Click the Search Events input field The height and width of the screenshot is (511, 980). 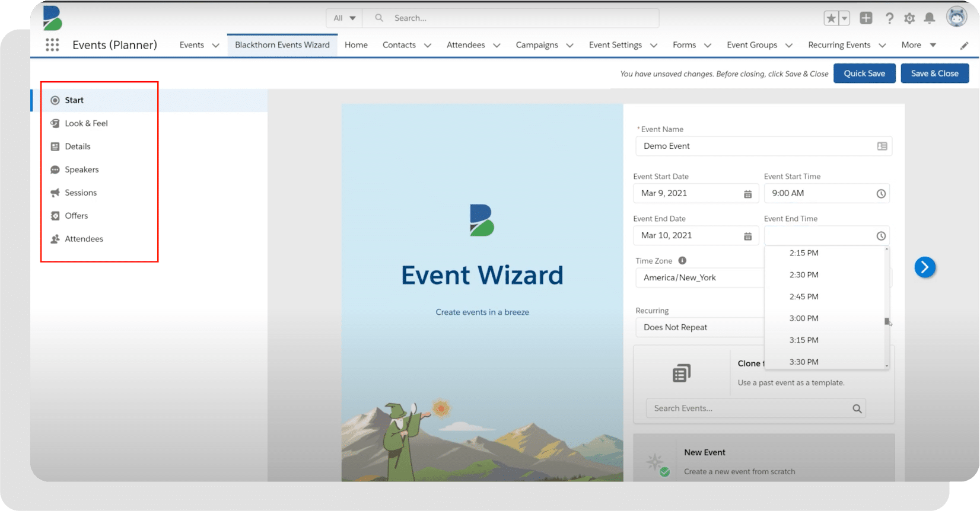coord(756,408)
